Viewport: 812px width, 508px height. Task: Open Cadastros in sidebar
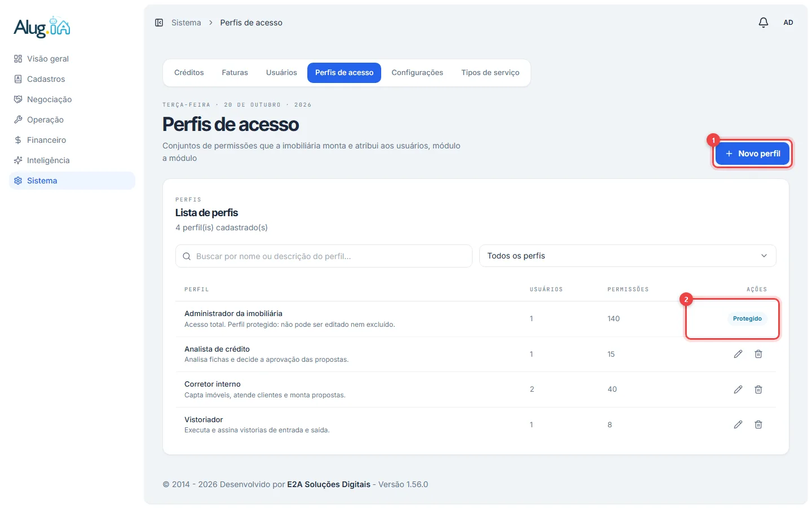click(x=72, y=79)
